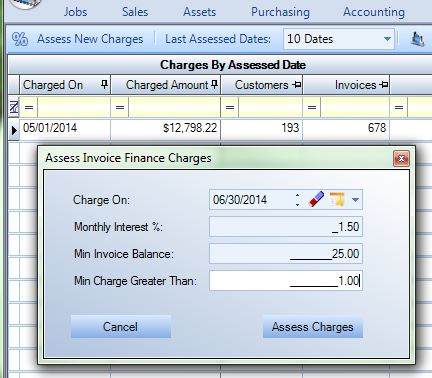Unpin the Customers column pin icon
The width and height of the screenshot is (432, 378).
[x=296, y=85]
